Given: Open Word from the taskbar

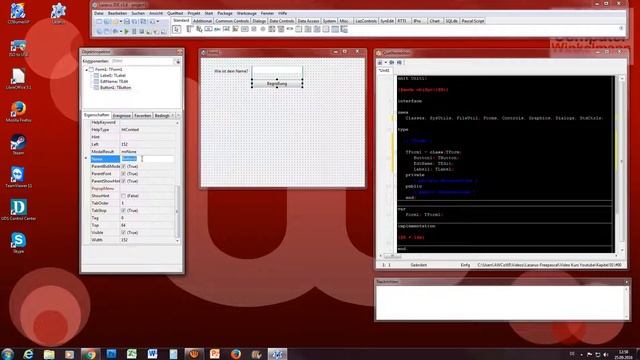Looking at the screenshot, I should click(x=152, y=353).
